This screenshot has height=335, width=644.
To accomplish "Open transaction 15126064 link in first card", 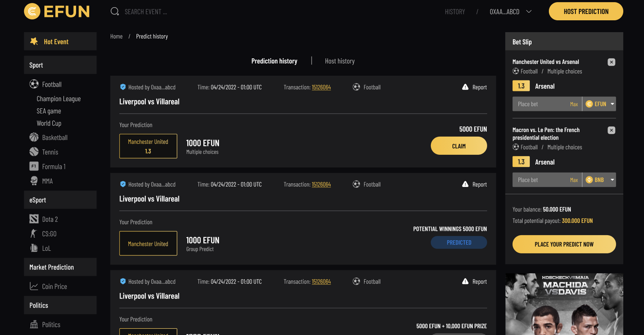I will (x=321, y=87).
